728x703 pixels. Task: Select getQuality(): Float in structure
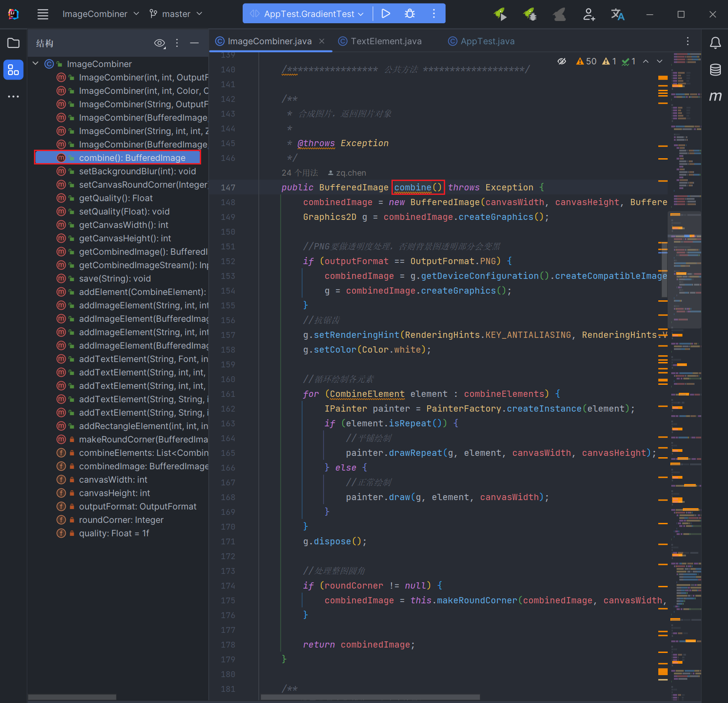point(116,198)
